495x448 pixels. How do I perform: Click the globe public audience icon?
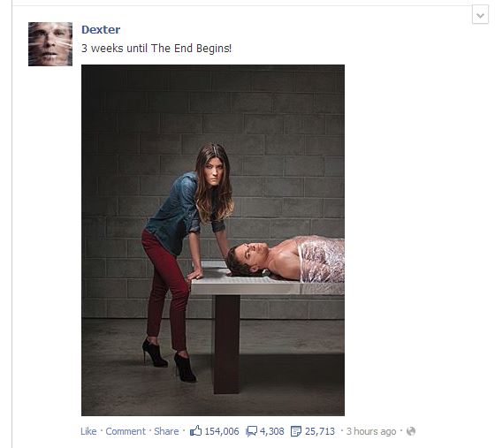click(411, 431)
